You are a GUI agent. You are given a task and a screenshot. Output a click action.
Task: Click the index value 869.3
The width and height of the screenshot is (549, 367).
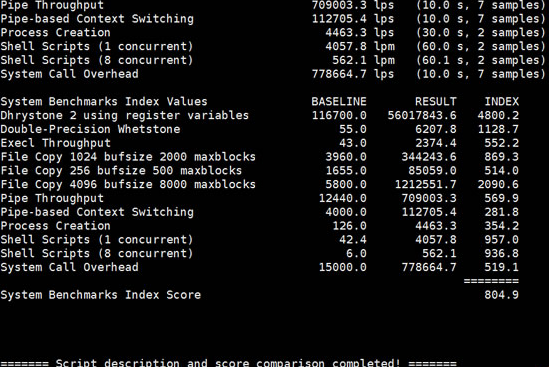(x=502, y=157)
